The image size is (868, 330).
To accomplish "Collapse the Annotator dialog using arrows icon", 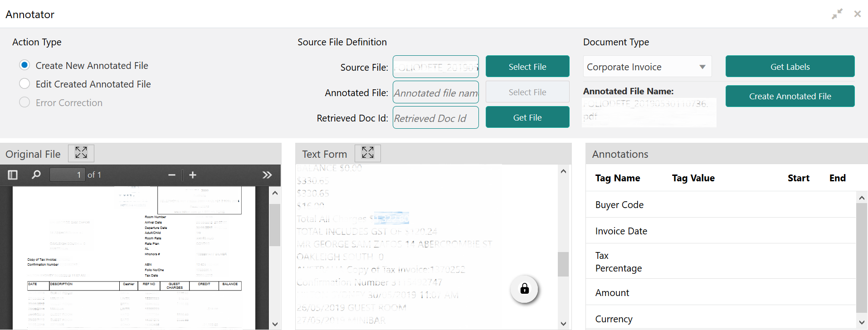I will (837, 14).
